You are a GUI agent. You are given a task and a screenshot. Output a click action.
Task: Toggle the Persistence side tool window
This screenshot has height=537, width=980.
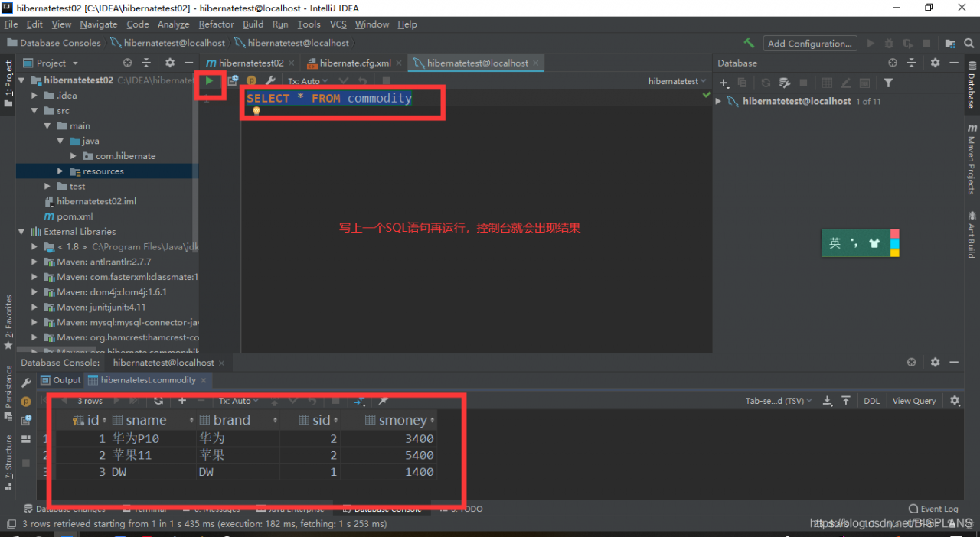click(x=8, y=392)
